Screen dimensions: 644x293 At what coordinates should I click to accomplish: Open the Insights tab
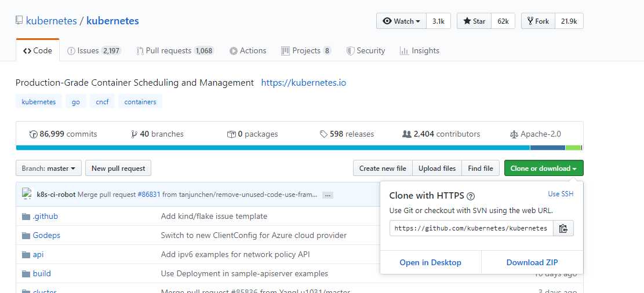pyautogui.click(x=419, y=50)
